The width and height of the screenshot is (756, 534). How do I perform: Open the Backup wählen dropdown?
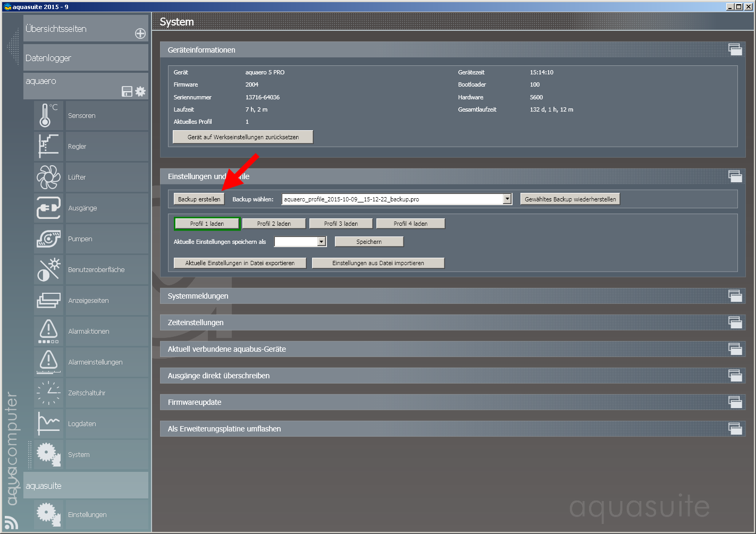[507, 199]
